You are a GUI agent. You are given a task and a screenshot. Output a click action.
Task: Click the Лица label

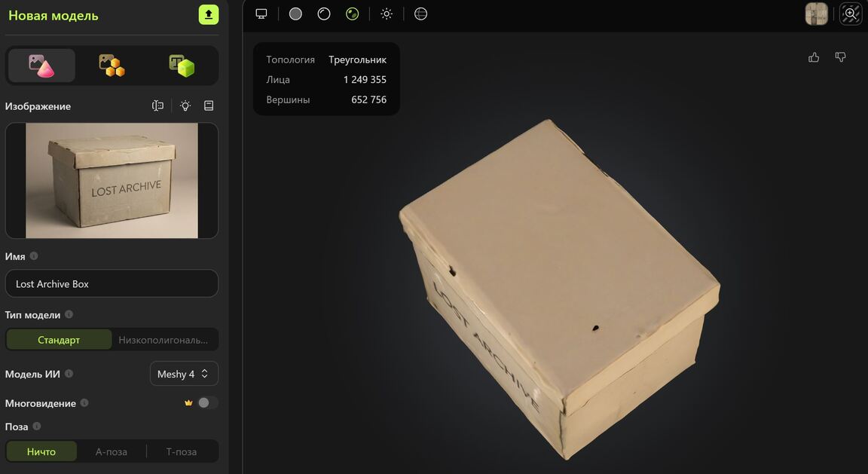click(x=278, y=80)
